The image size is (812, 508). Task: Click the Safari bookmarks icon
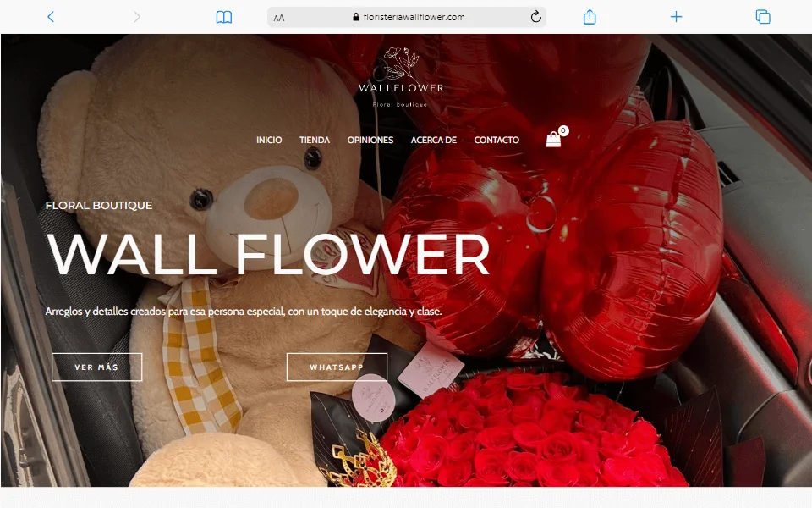(x=224, y=16)
